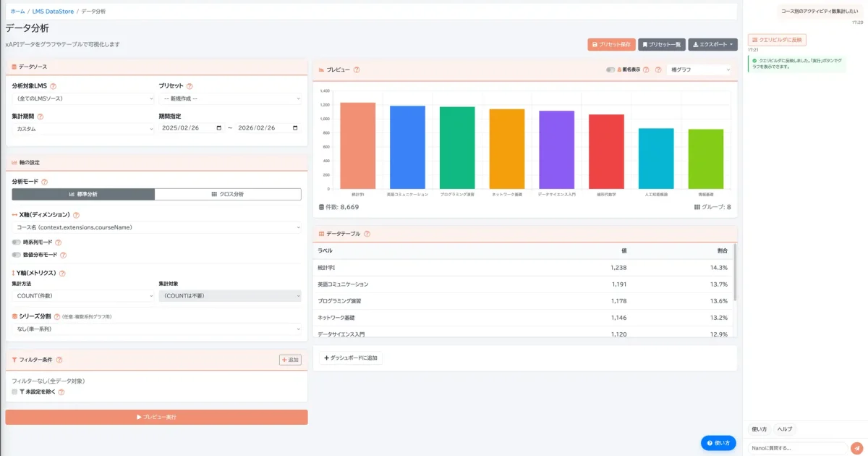Click help icon next to データテーブル
This screenshot has height=456, width=868.
[367, 235]
